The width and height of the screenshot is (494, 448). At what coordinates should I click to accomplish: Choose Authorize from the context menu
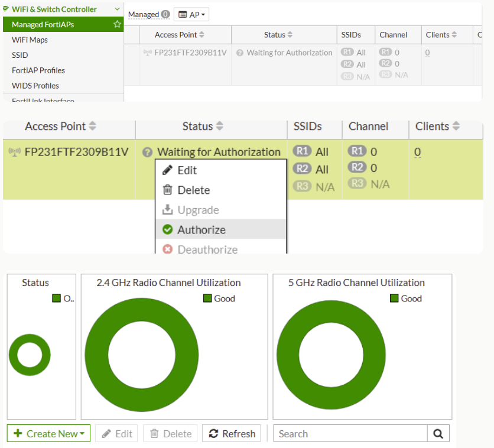tap(201, 230)
